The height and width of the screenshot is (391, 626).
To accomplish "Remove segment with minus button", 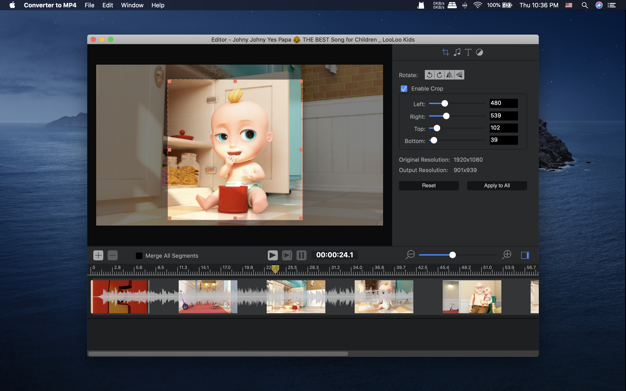I will tap(113, 255).
